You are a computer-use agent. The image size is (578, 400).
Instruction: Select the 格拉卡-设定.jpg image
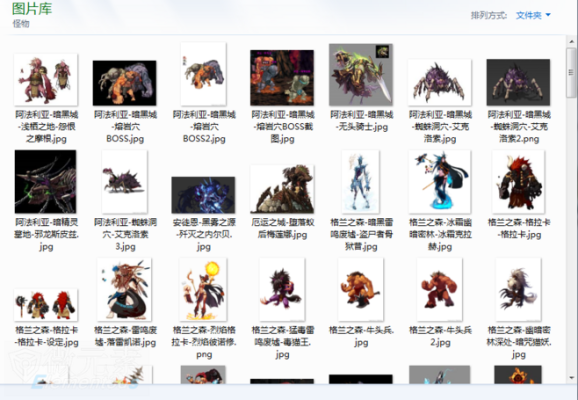[x=46, y=305]
